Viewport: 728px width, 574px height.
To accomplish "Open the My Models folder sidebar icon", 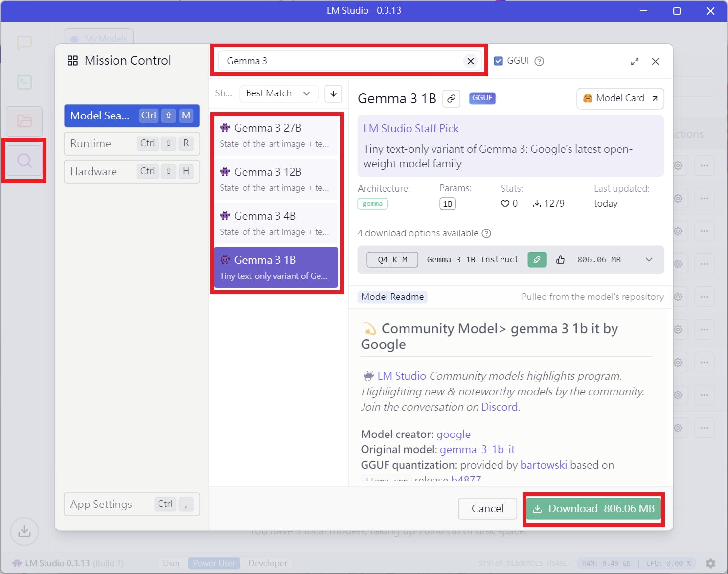I will 24,121.
